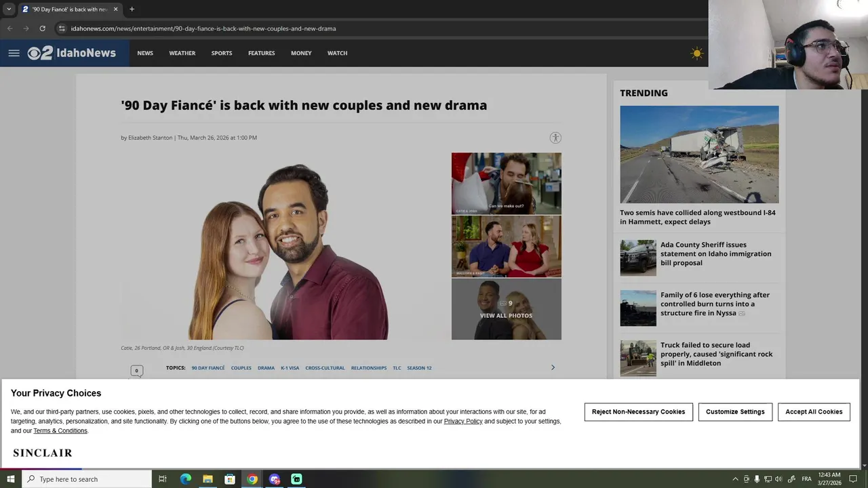This screenshot has width=868, height=488.
Task: Open the volume speaker icon in tray
Action: [778, 479]
